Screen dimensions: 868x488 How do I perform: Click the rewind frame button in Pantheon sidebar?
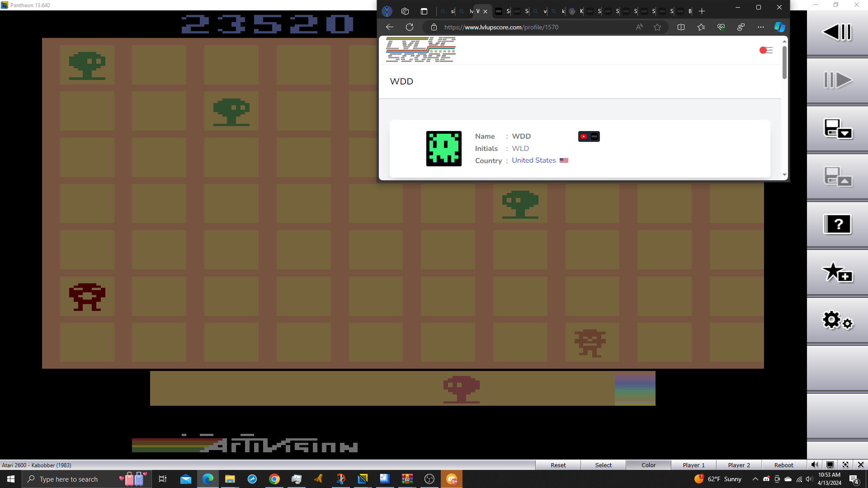coord(837,33)
